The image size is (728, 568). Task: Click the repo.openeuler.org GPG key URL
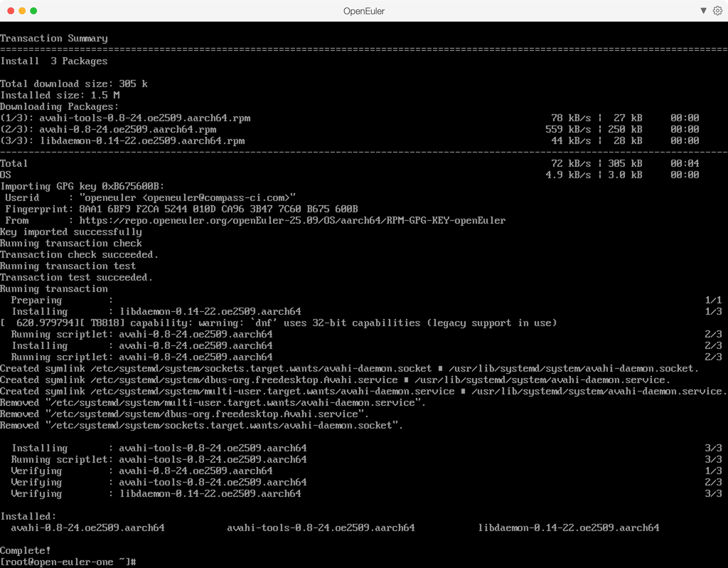(x=292, y=221)
